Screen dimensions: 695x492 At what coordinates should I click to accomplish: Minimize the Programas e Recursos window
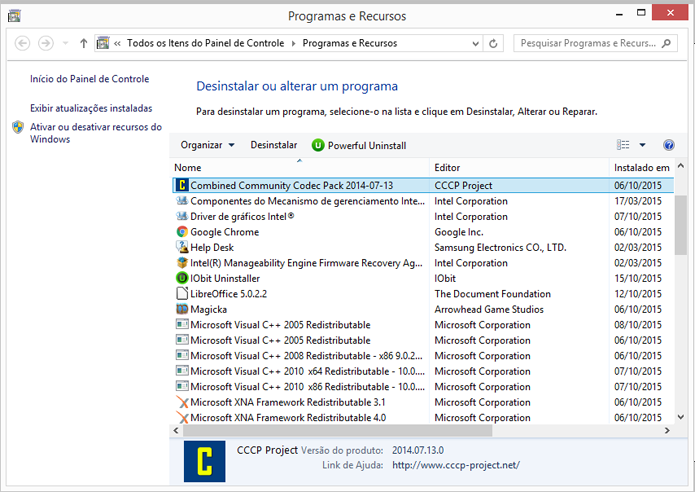pyautogui.click(x=619, y=13)
